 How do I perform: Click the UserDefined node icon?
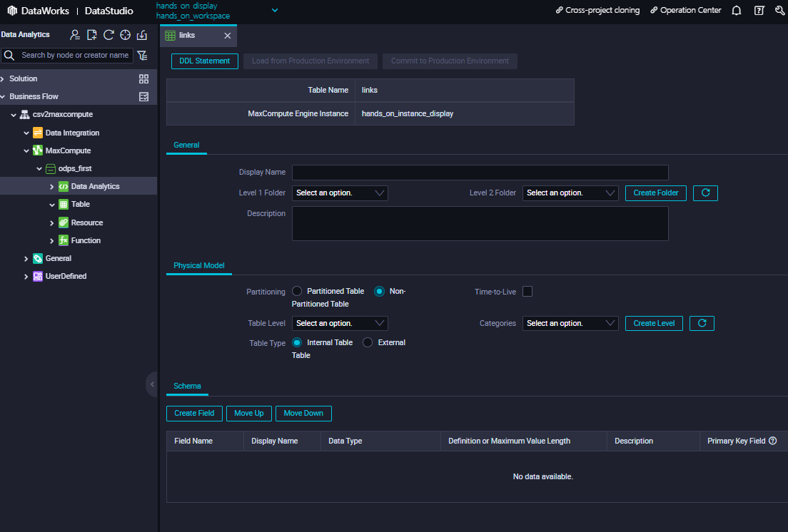click(38, 276)
